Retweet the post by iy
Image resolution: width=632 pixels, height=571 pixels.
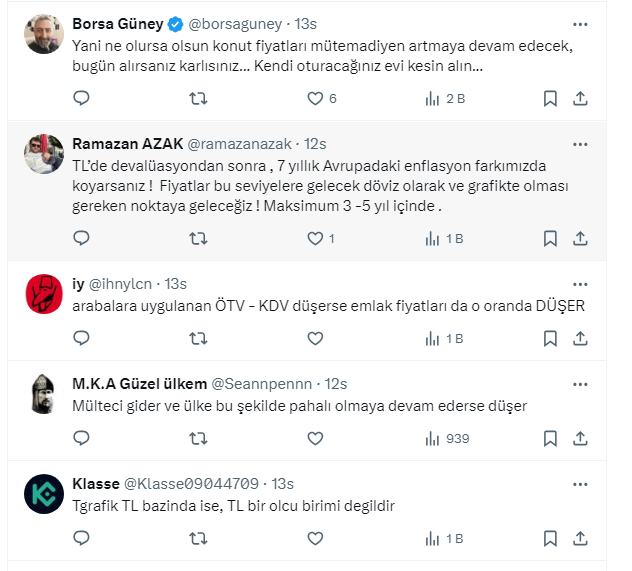coord(199,338)
